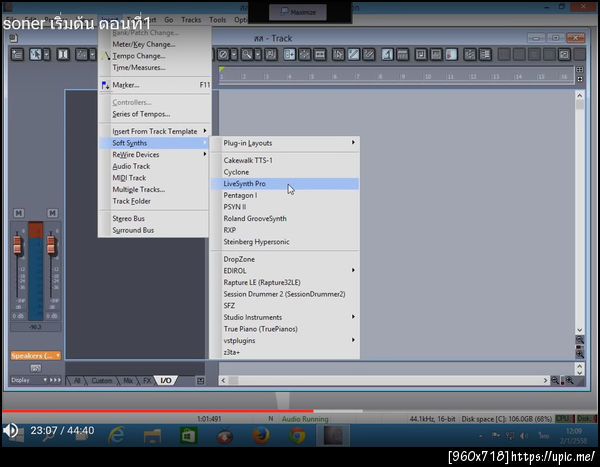Click the left strip's volume fader knob
The width and height of the screenshot is (600, 467).
tap(17, 245)
